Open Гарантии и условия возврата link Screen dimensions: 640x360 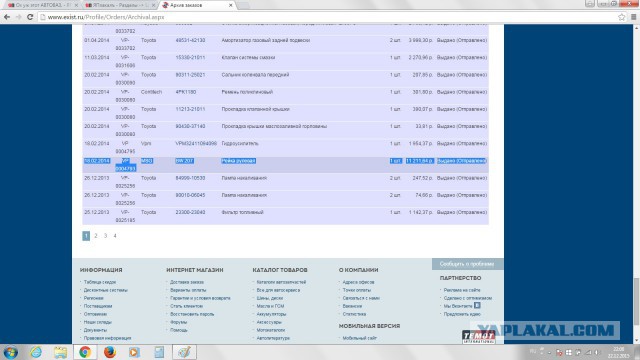click(x=200, y=298)
